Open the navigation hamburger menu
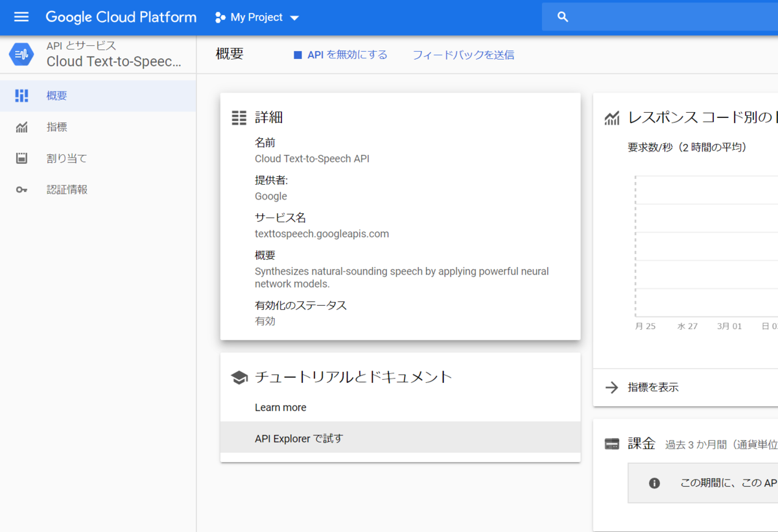Screen dimensions: 778x532 click(21, 17)
